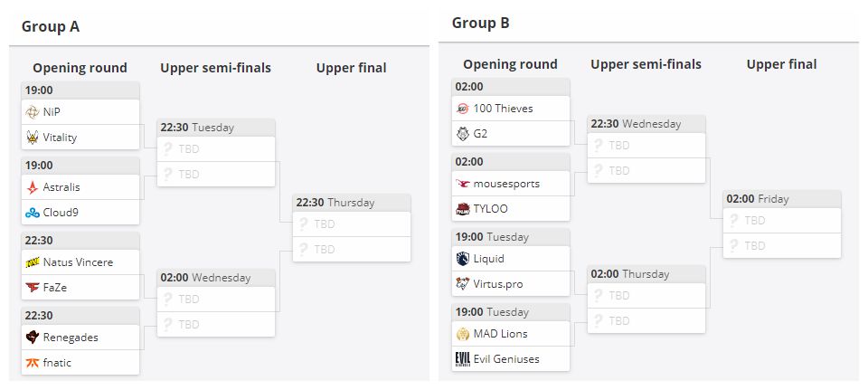Open the TYLOO team link
868x390 pixels.
[x=490, y=209]
